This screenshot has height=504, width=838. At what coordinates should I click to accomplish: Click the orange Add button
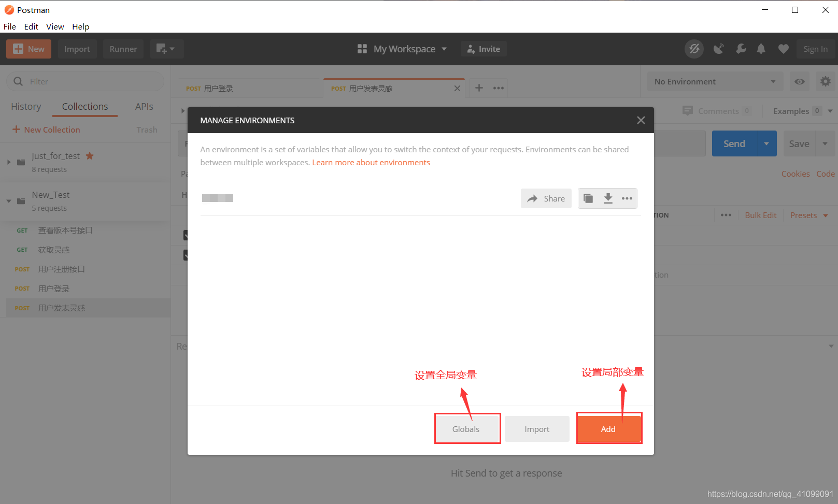pos(609,429)
